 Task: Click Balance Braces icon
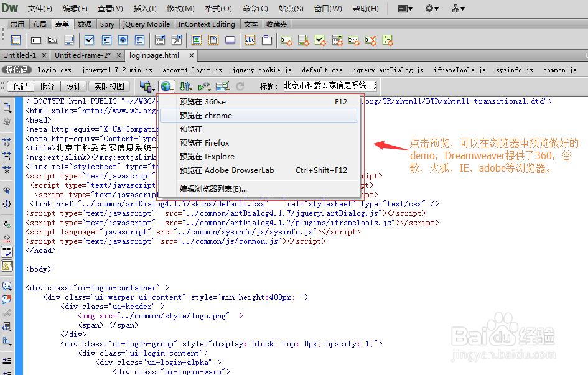point(7,204)
